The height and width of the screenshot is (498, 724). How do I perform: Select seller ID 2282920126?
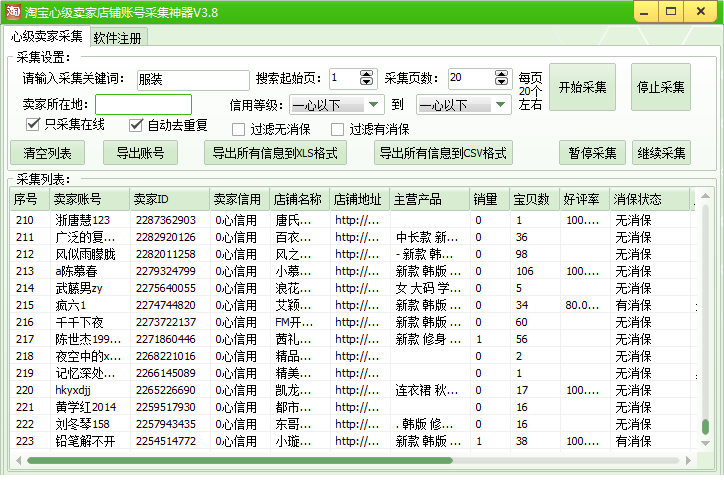(166, 237)
